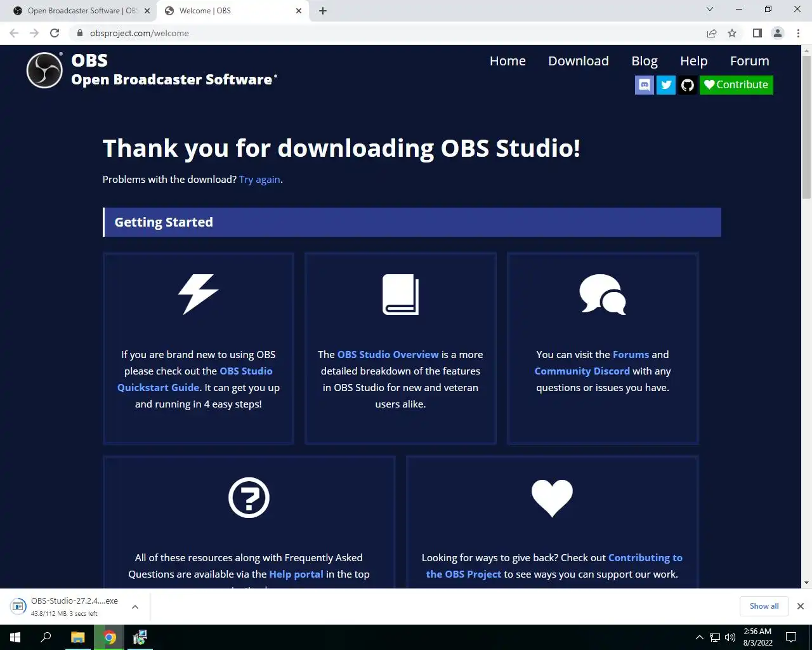Click the OBS logo in header
812x650 pixels.
coord(44,70)
